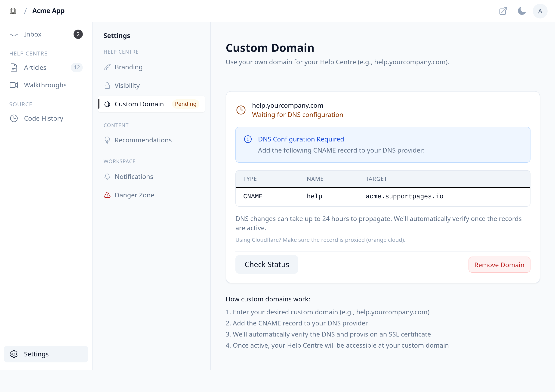Click the 'help.yourcompany.com' domain name text
This screenshot has height=392, width=555.
(x=287, y=106)
